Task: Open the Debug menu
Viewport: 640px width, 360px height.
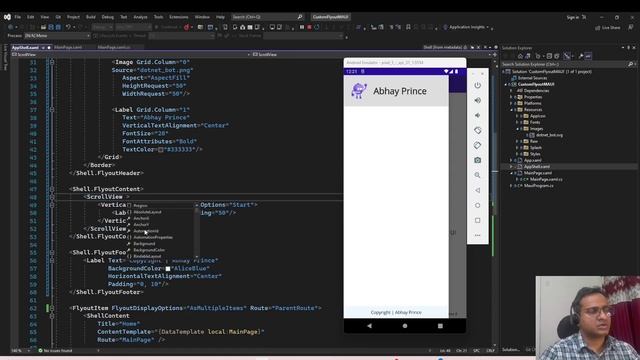Action: [x=108, y=17]
